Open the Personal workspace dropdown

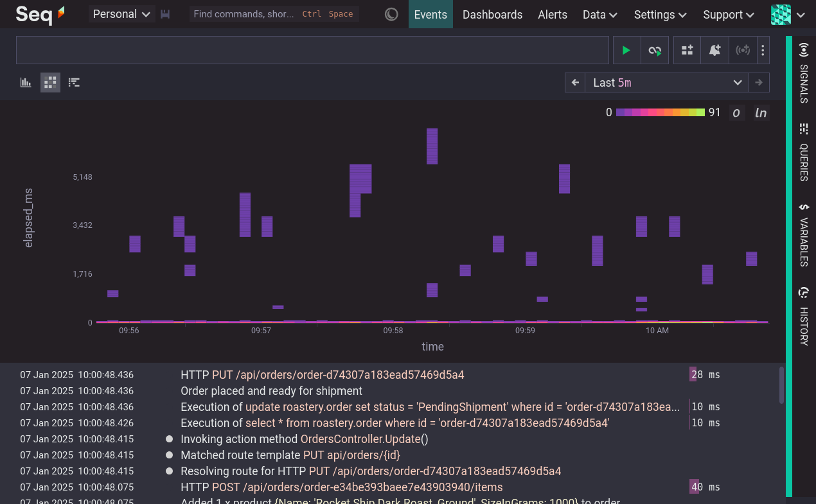(121, 14)
